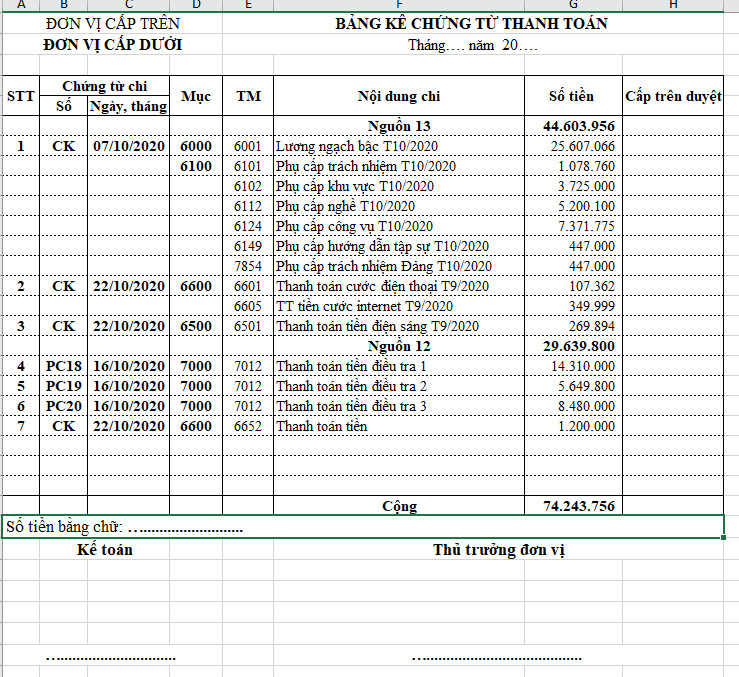Click amount 1.200.000 cell
739x677 pixels.
573,426
